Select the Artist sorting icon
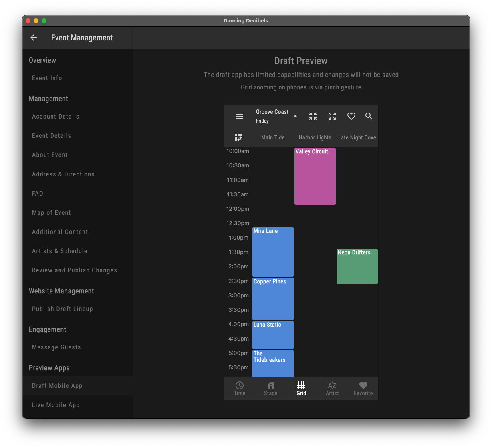Image resolution: width=492 pixels, height=448 pixels. [332, 388]
